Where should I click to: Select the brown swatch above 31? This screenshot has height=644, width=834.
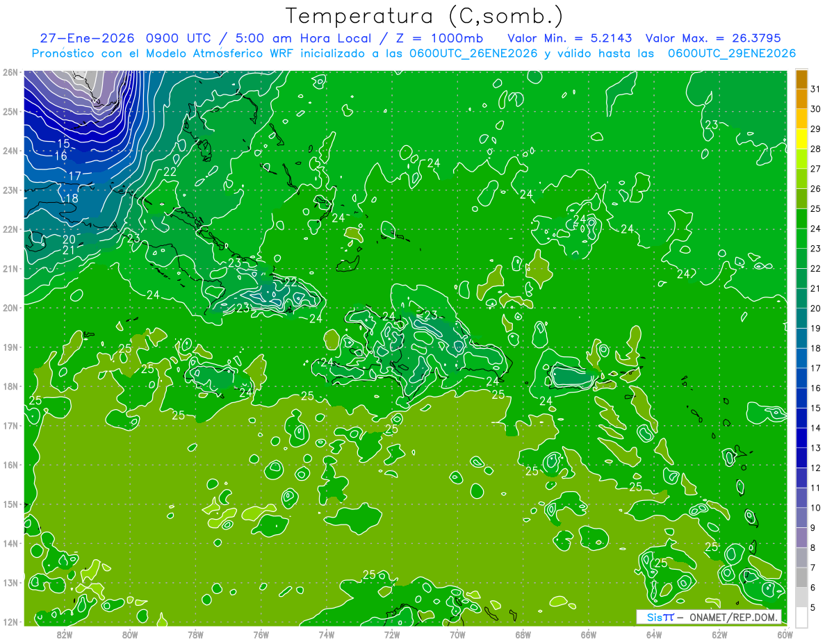(x=802, y=79)
